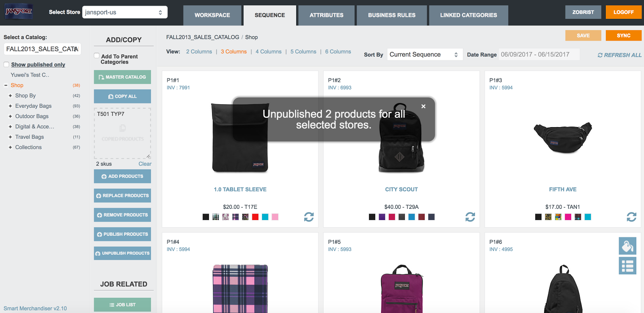Click Refresh All link
Screen dimensions: 644x313
coord(619,55)
